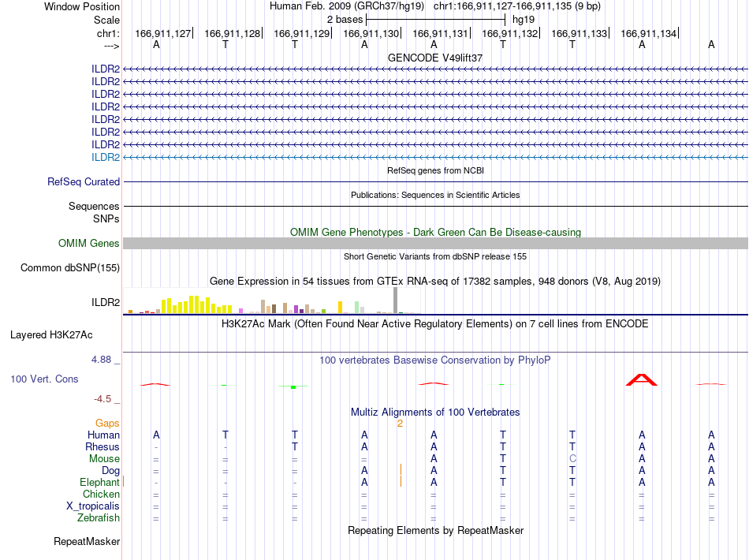
Task: Click the GENCODE V49lift37 track title
Action: click(435, 58)
